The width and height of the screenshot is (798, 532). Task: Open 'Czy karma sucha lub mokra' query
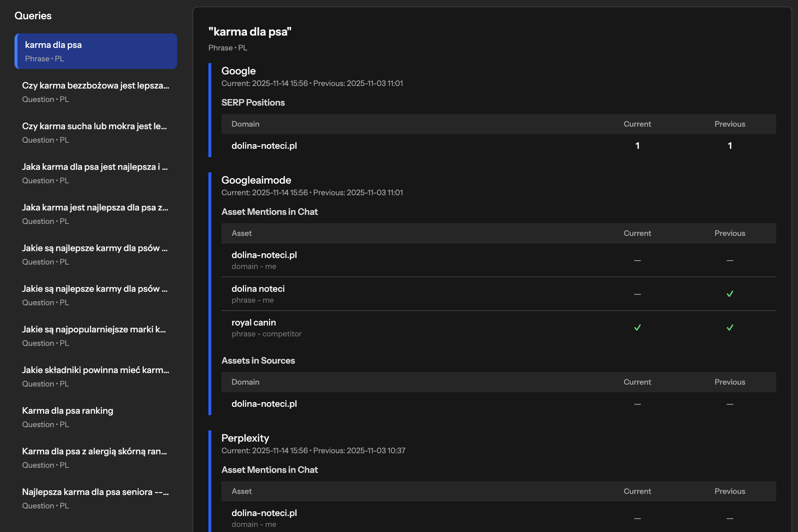point(95,132)
